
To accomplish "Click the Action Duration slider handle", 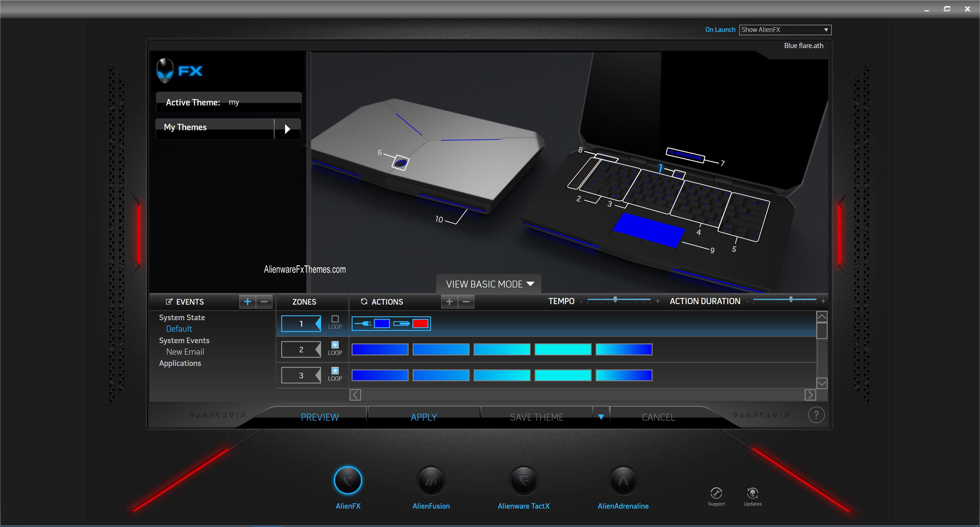I will (x=791, y=300).
